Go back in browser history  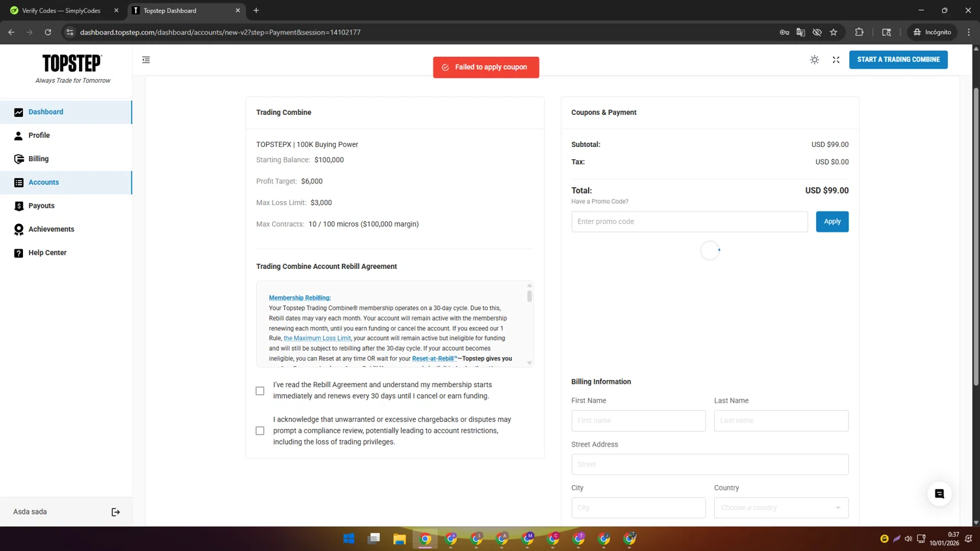click(11, 32)
